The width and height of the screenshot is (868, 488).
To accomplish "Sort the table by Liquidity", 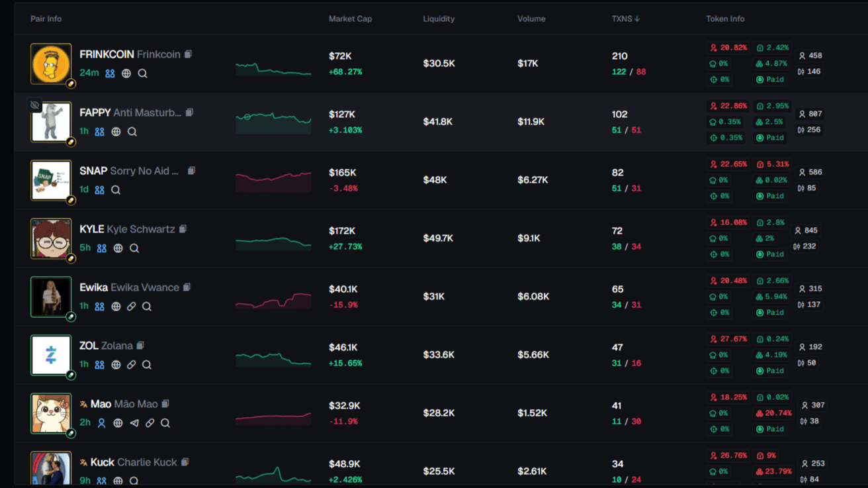I will [x=439, y=19].
